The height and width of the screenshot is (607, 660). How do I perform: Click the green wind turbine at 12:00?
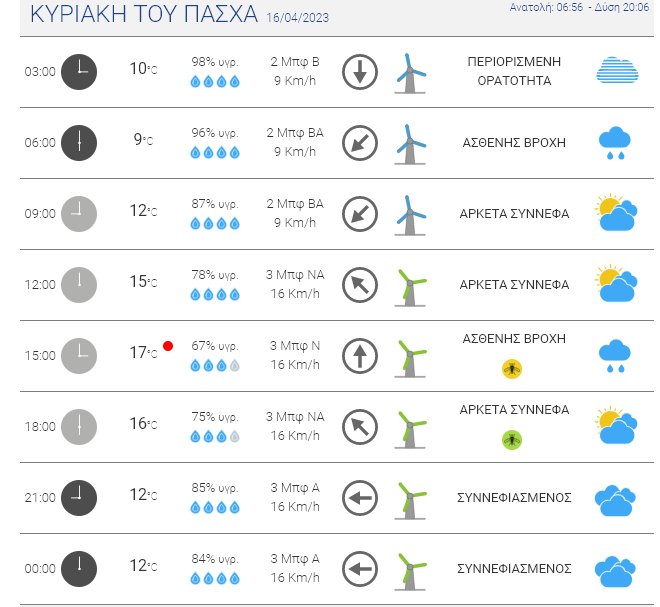pos(410,288)
